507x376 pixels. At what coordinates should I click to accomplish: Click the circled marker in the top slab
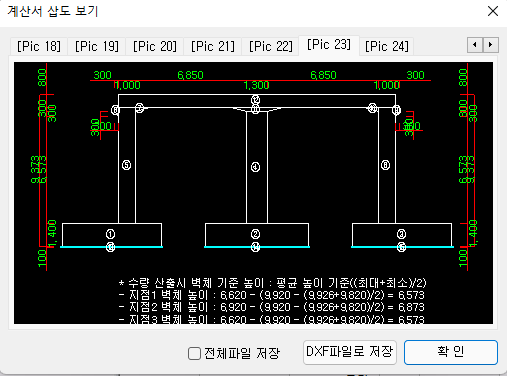coord(255,100)
